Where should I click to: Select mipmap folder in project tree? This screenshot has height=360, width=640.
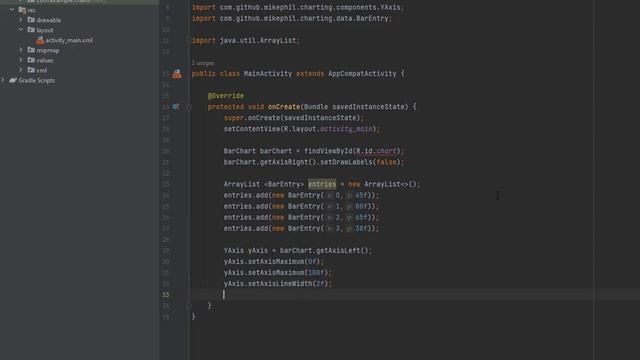(x=48, y=50)
